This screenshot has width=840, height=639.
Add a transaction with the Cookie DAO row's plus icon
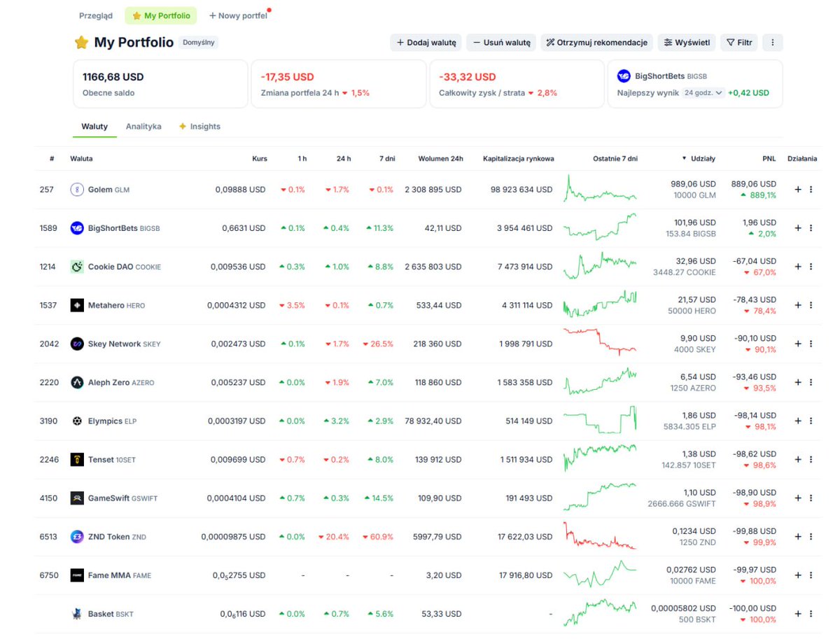pos(798,267)
